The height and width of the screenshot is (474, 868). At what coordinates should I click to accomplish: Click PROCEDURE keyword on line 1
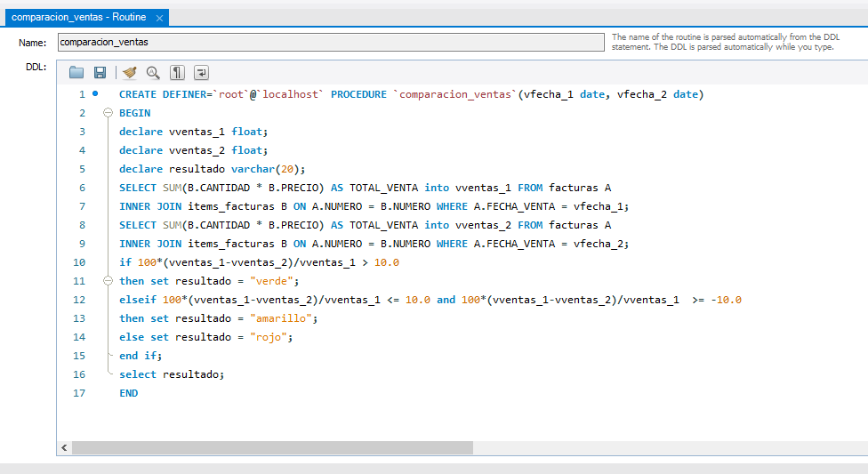click(x=358, y=94)
